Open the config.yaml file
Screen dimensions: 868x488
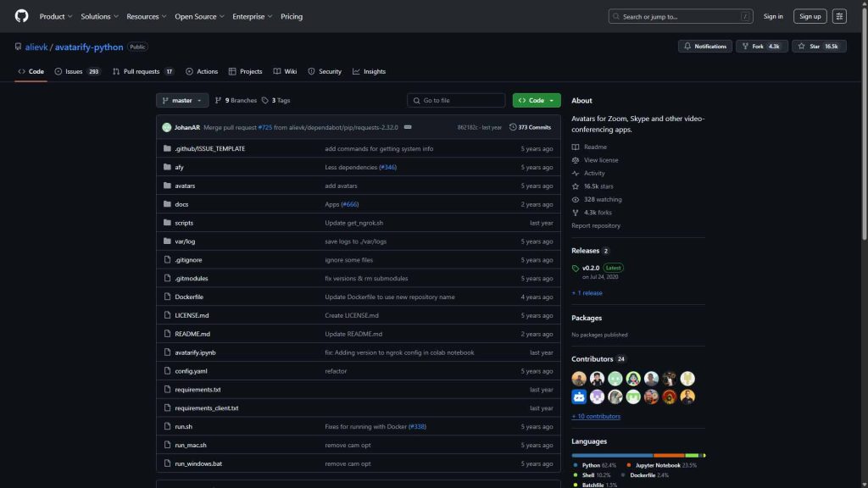tap(191, 371)
